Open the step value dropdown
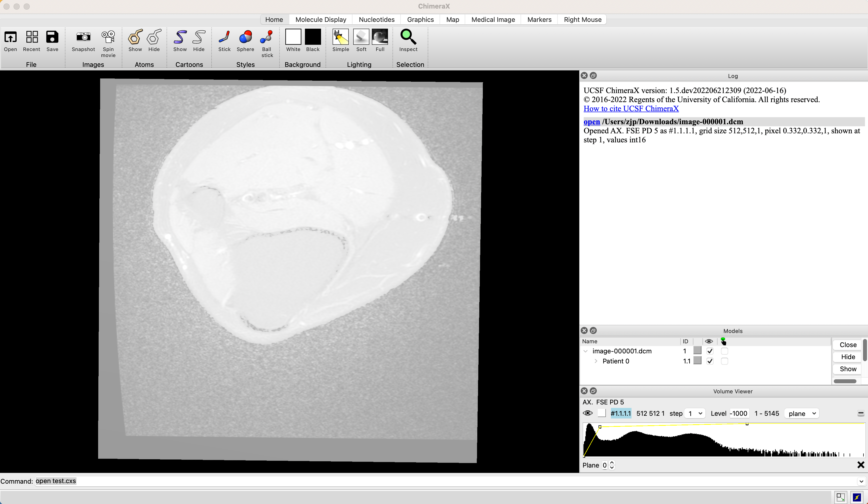Screen dimensions: 868x504 pyautogui.click(x=695, y=413)
